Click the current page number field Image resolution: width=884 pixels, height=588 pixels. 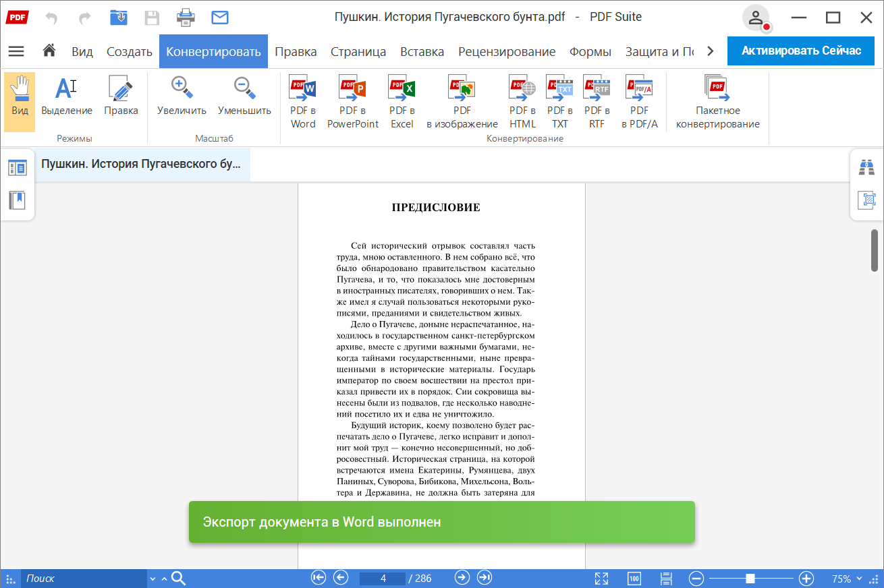coord(382,579)
